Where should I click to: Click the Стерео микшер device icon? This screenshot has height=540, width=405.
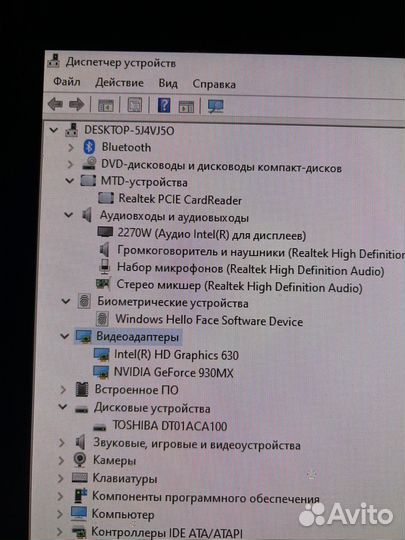[x=103, y=283]
